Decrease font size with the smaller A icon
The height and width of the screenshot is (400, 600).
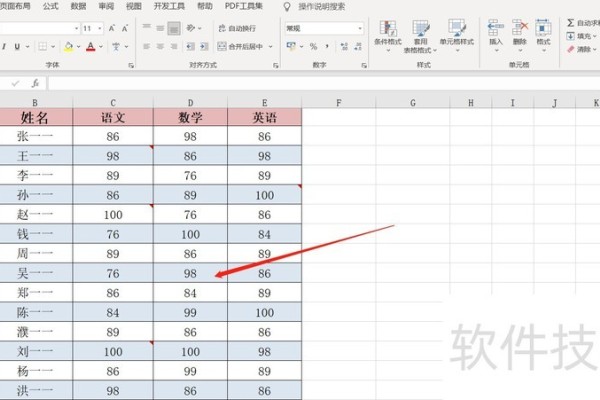(x=125, y=28)
